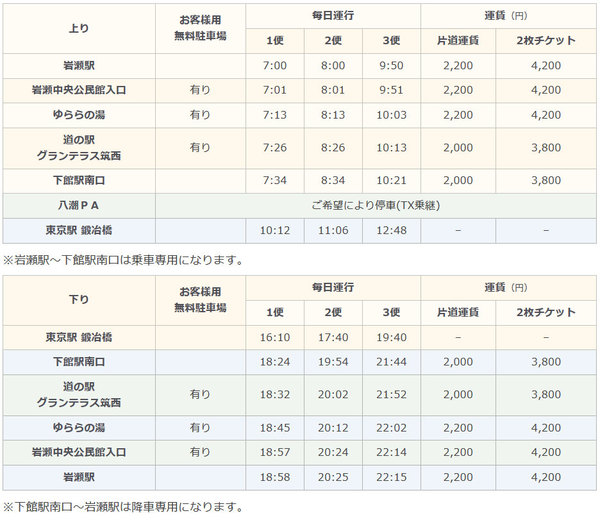
Task: Select the 10:12 Tokyo arrival time cell
Action: [274, 231]
